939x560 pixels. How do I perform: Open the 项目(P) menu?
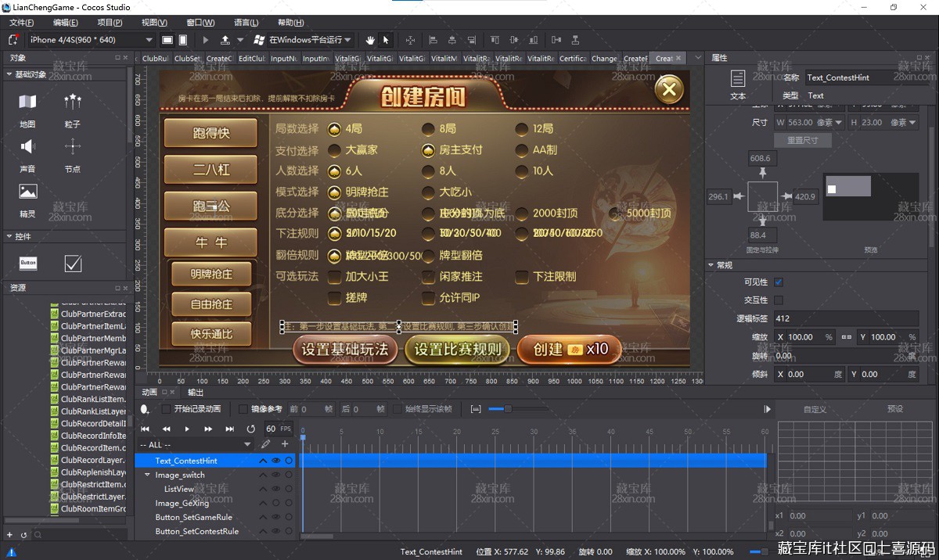pos(110,23)
